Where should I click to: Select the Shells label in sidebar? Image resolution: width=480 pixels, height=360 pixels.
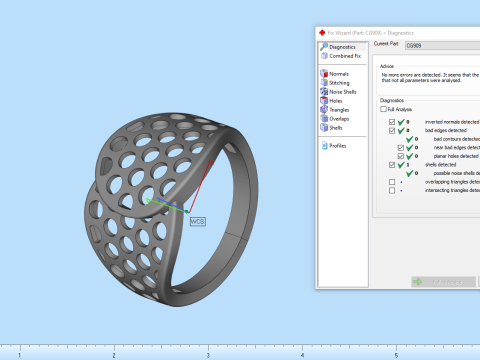coord(336,128)
